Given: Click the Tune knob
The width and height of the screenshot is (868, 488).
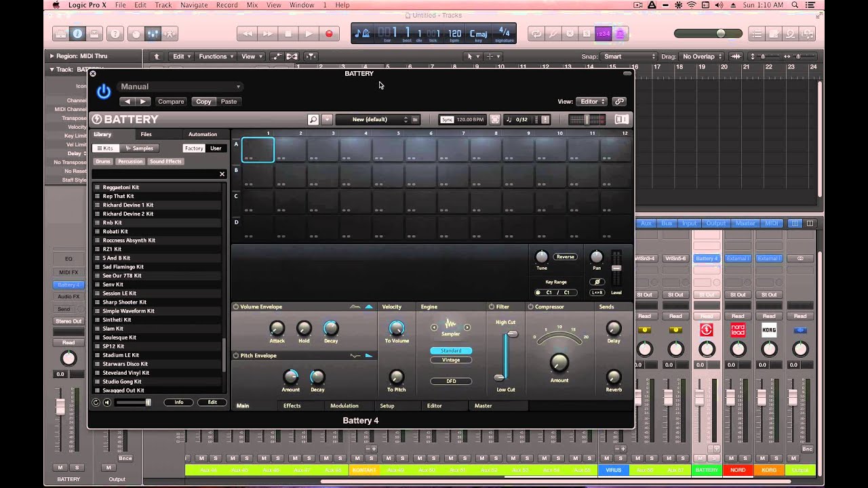Looking at the screenshot, I should (541, 257).
